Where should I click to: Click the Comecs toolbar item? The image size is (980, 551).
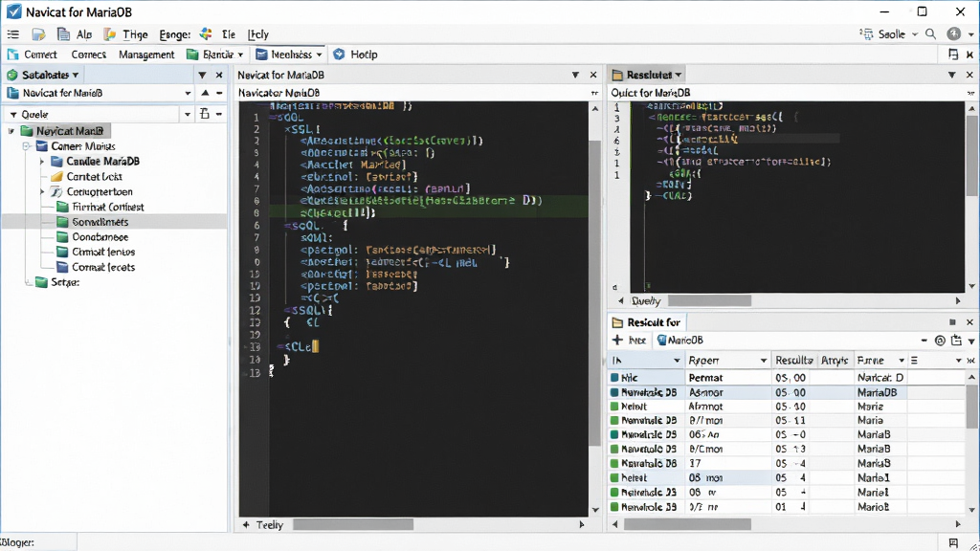(x=89, y=55)
